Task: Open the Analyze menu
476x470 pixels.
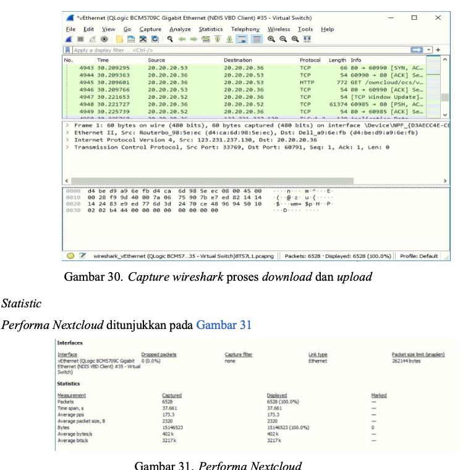Action: tap(180, 29)
